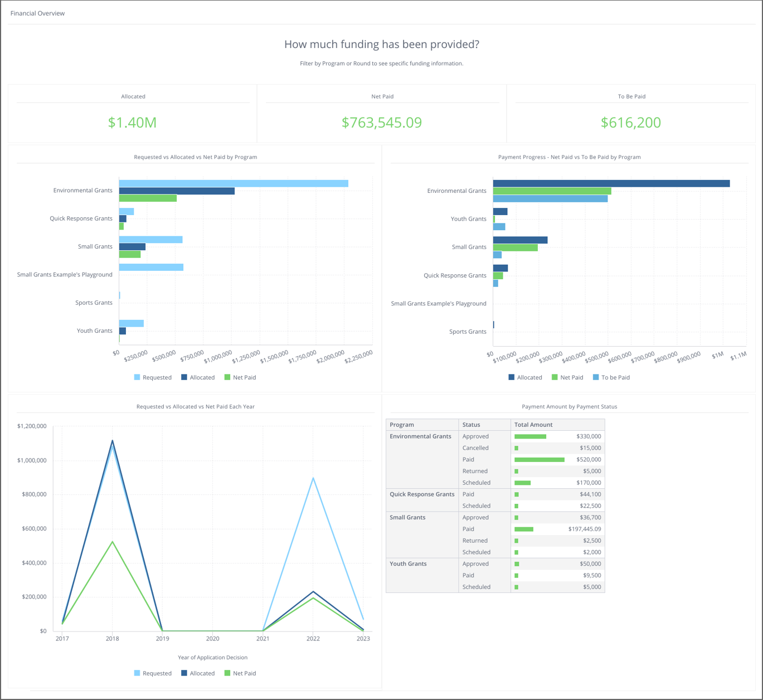Click the $197,445.09 Small Grants Paid amount
Viewport: 763px width, 700px height.
(585, 529)
